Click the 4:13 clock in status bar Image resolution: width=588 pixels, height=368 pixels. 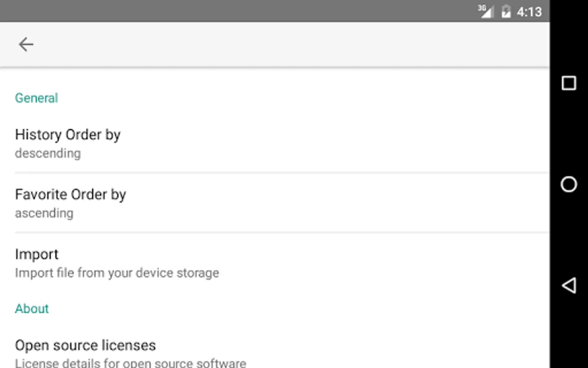pyautogui.click(x=529, y=12)
